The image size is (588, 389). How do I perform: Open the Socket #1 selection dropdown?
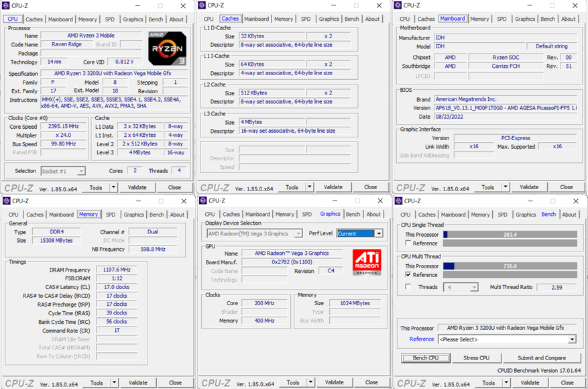click(63, 171)
